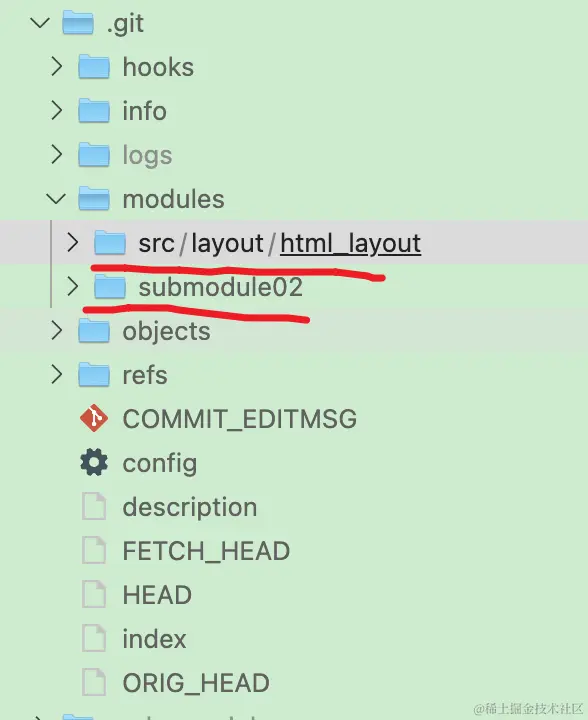Click the objects folder icon
Screen dimensions: 588x720
pyautogui.click(x=94, y=331)
